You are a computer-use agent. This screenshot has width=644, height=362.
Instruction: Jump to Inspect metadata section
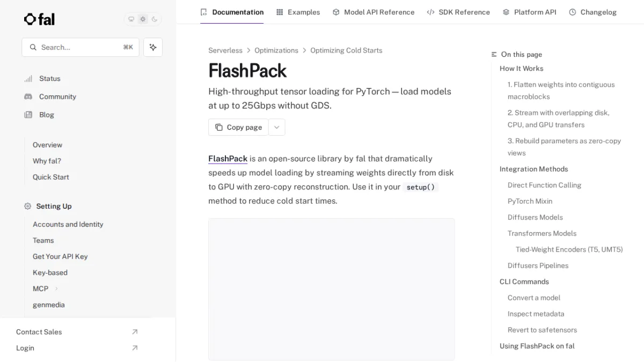[536, 314]
